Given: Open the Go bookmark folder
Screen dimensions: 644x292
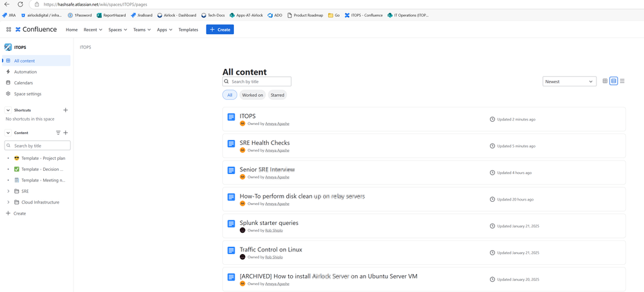Looking at the screenshot, I should (x=333, y=15).
